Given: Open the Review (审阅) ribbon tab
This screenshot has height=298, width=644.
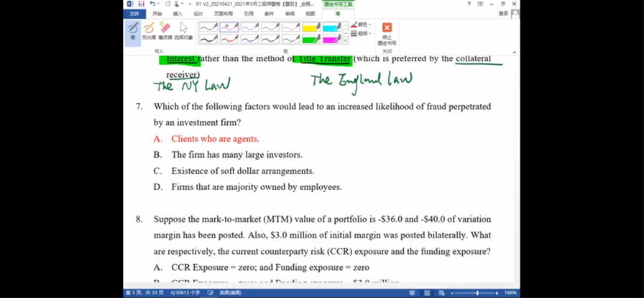Looking at the screenshot, I should [x=290, y=14].
